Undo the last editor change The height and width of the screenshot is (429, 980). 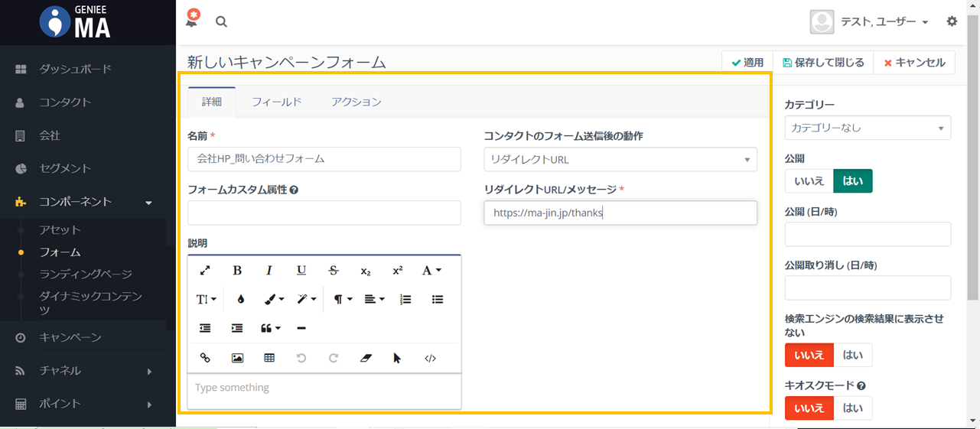click(x=301, y=358)
